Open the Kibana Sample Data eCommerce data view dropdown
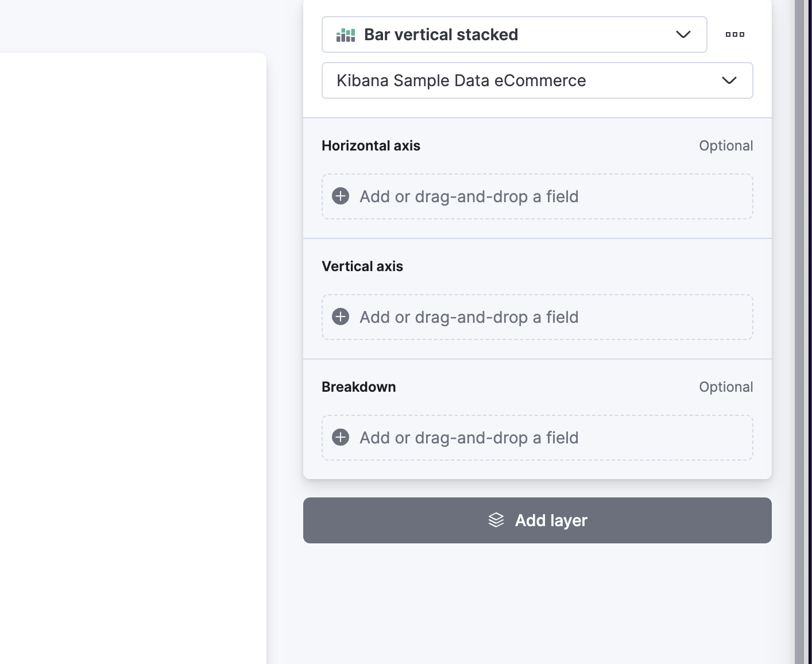The width and height of the screenshot is (812, 664). 537,81
